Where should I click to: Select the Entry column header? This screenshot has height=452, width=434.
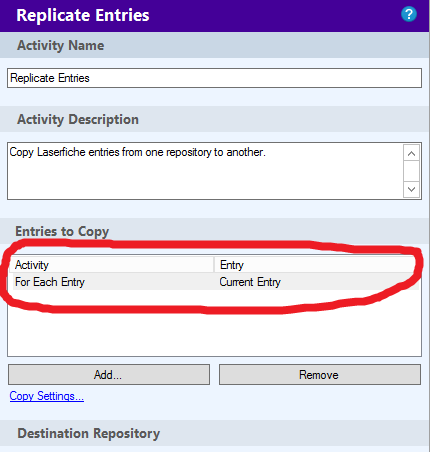[x=317, y=265]
